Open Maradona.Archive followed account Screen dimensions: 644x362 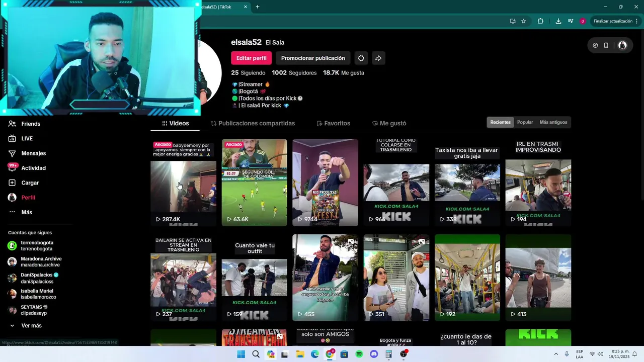[x=35, y=262]
